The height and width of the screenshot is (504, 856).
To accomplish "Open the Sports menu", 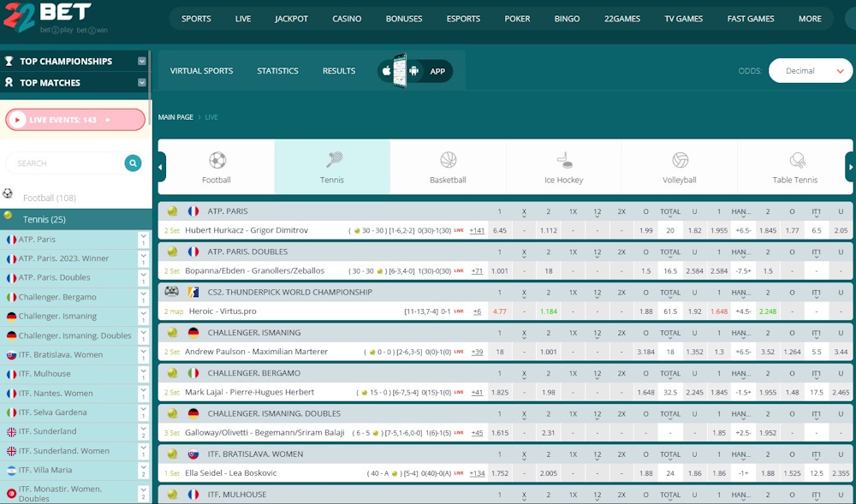I will pyautogui.click(x=196, y=19).
